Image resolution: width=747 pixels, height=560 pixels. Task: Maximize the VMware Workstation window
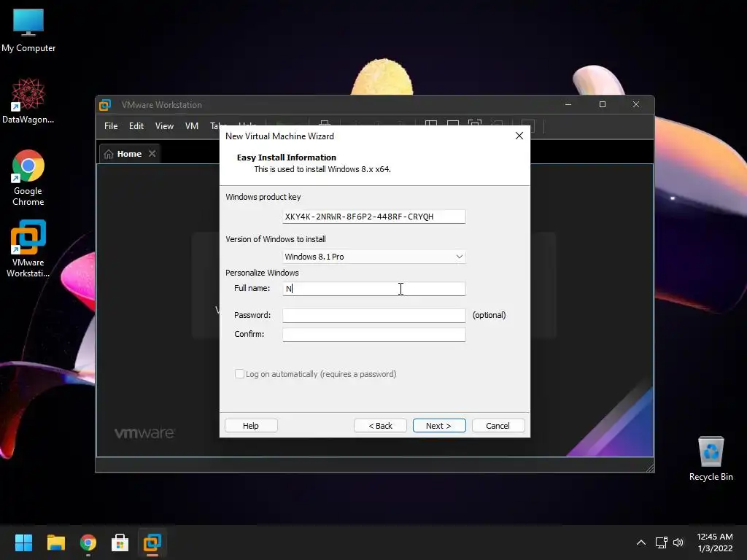pos(603,105)
